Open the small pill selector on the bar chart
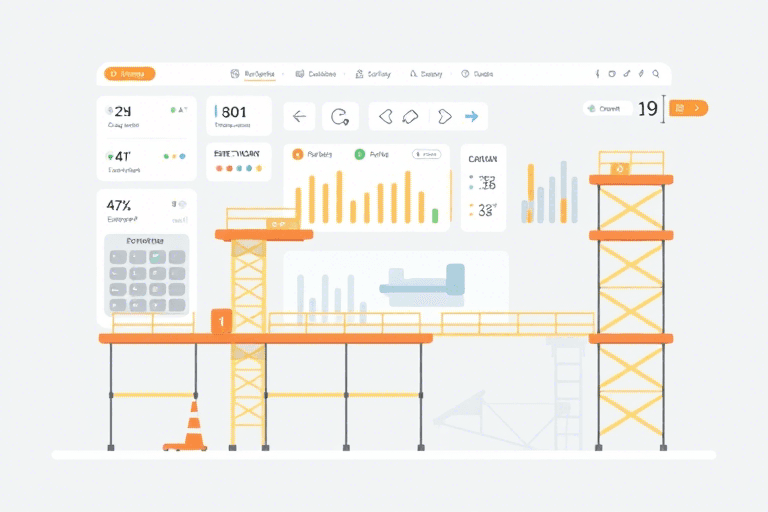The image size is (768, 512). point(426,155)
